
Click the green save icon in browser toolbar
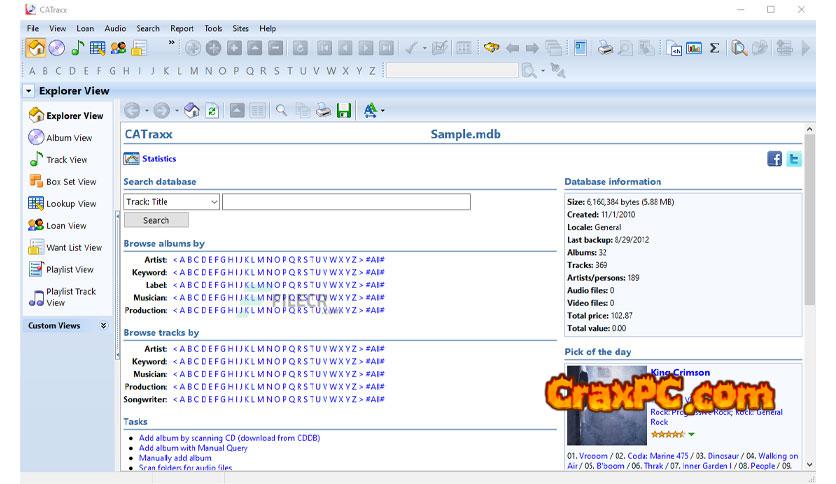[344, 111]
